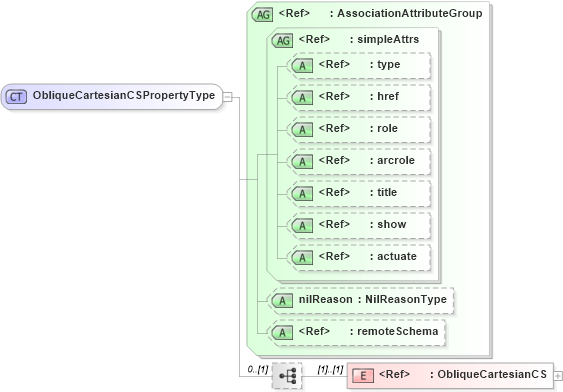
Task: Click the AG icon for simpleAttrs
Action: click(283, 41)
